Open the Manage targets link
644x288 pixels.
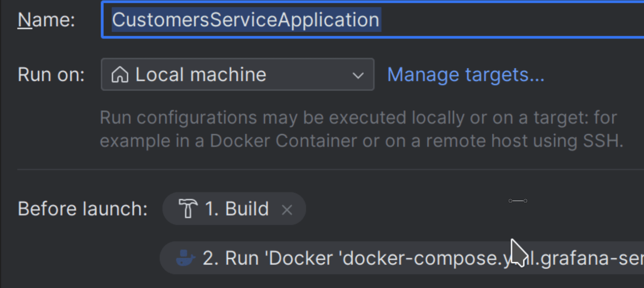466,75
